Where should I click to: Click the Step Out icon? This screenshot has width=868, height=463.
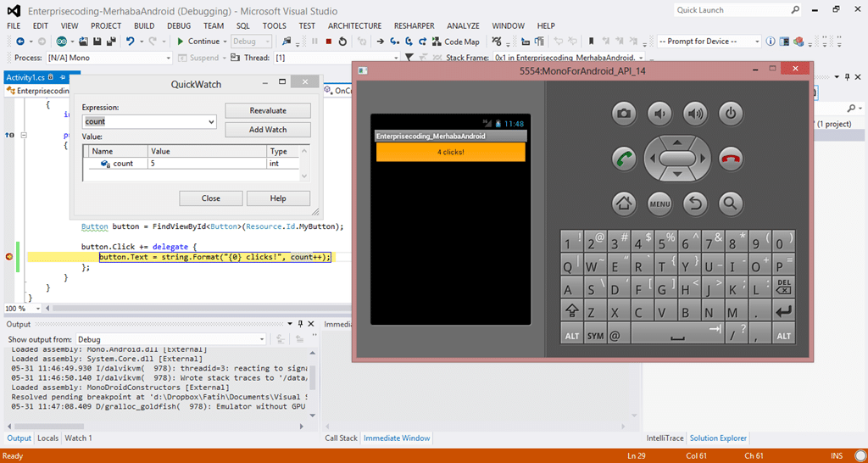click(x=422, y=42)
